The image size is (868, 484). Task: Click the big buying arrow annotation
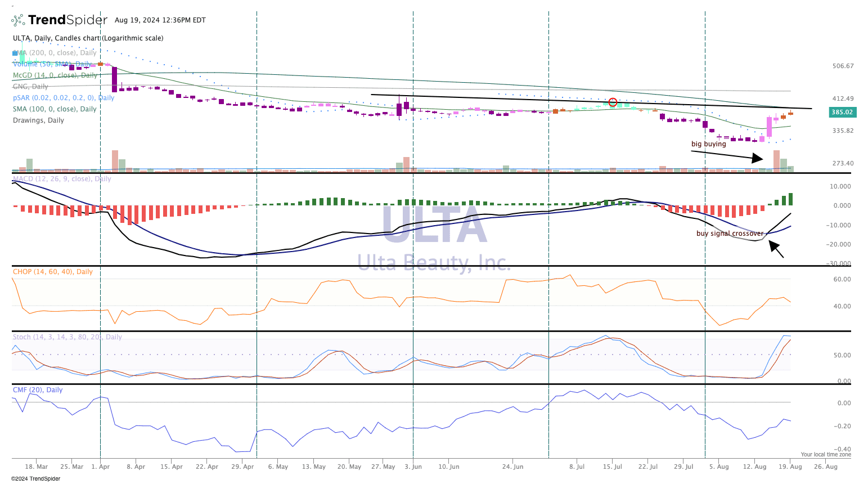pyautogui.click(x=727, y=155)
